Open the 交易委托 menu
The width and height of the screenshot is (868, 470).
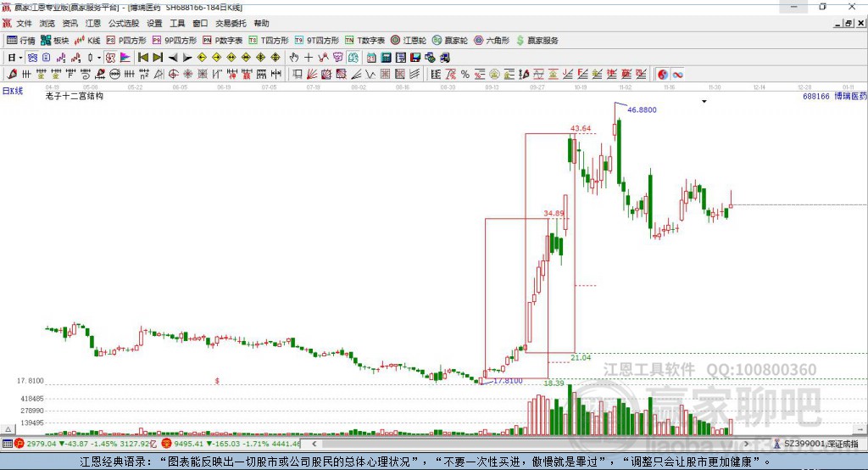click(231, 23)
